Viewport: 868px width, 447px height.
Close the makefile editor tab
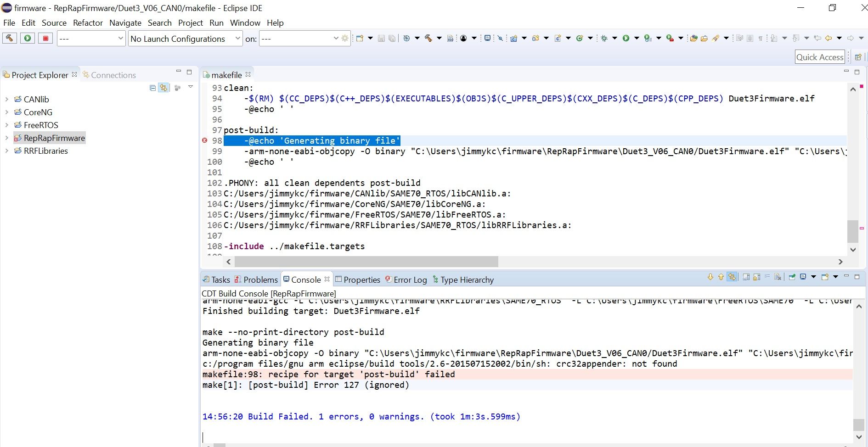pos(248,74)
